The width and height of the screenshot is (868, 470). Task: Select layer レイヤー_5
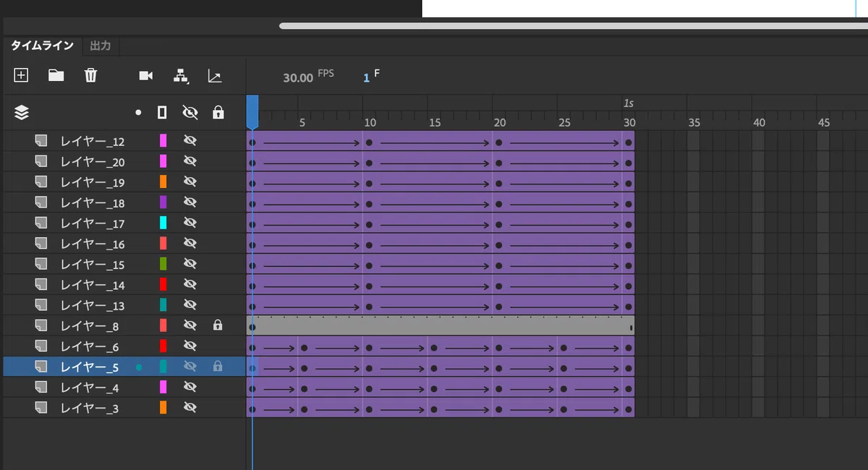tap(90, 367)
